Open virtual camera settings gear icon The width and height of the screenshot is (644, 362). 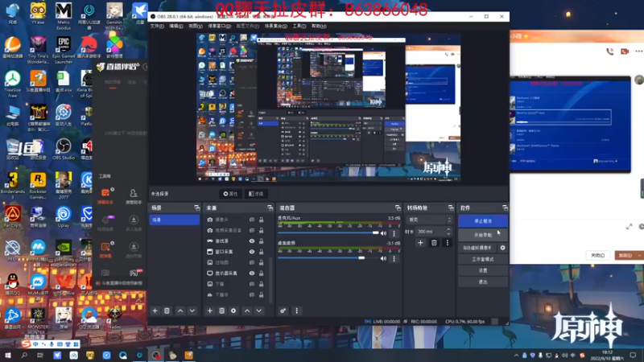(502, 248)
